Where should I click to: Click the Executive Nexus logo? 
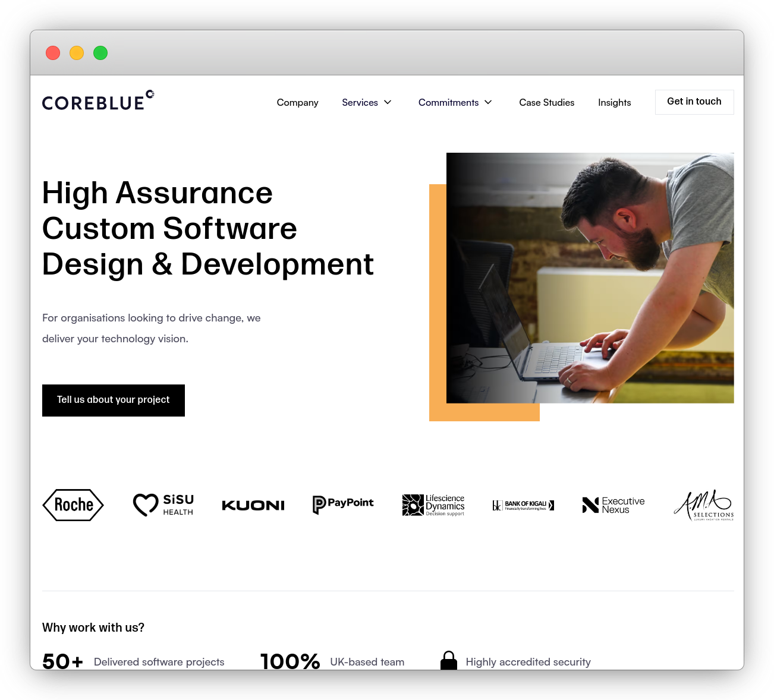(613, 504)
